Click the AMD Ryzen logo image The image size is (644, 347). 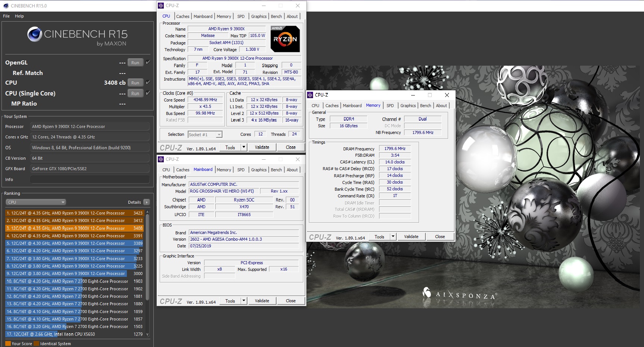coord(285,39)
